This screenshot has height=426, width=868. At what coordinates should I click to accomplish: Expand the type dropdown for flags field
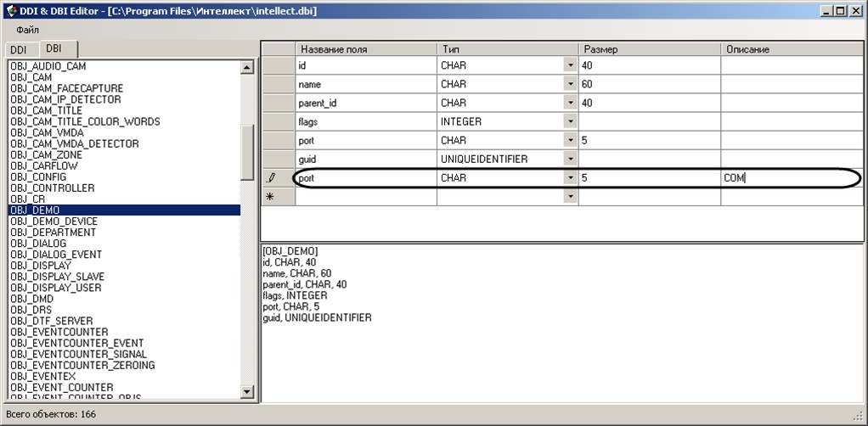(571, 121)
